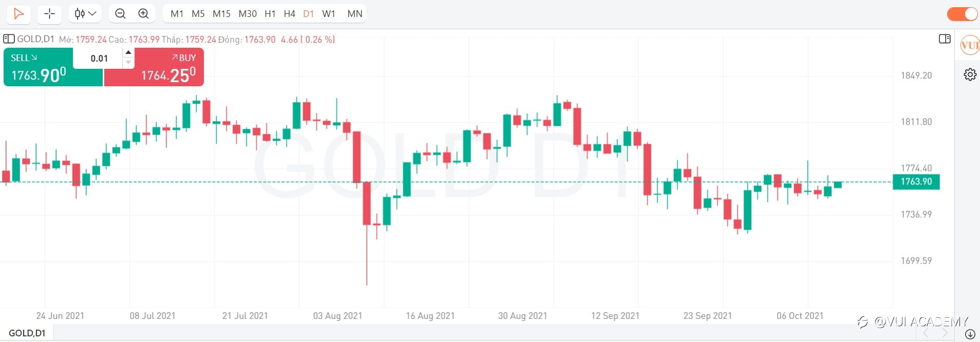Toggle the left panel icon beside GOLD,D1
This screenshot has width=980, height=342.
(x=9, y=39)
